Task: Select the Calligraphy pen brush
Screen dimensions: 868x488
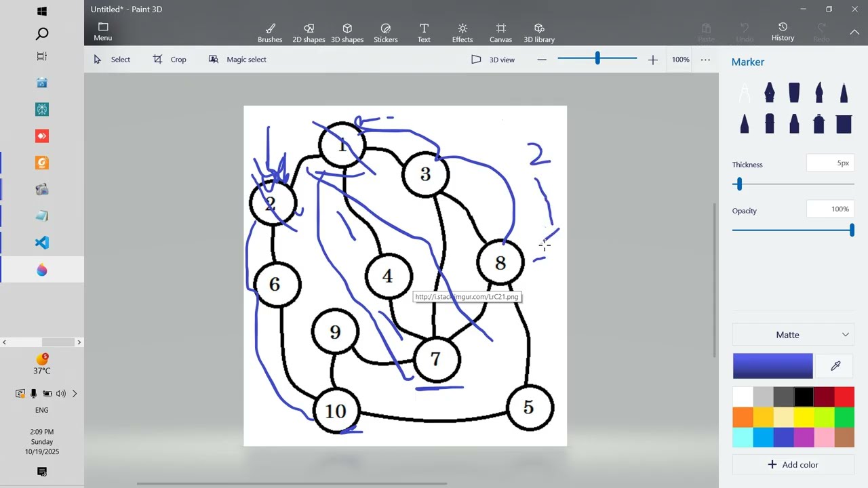Action: coord(770,92)
